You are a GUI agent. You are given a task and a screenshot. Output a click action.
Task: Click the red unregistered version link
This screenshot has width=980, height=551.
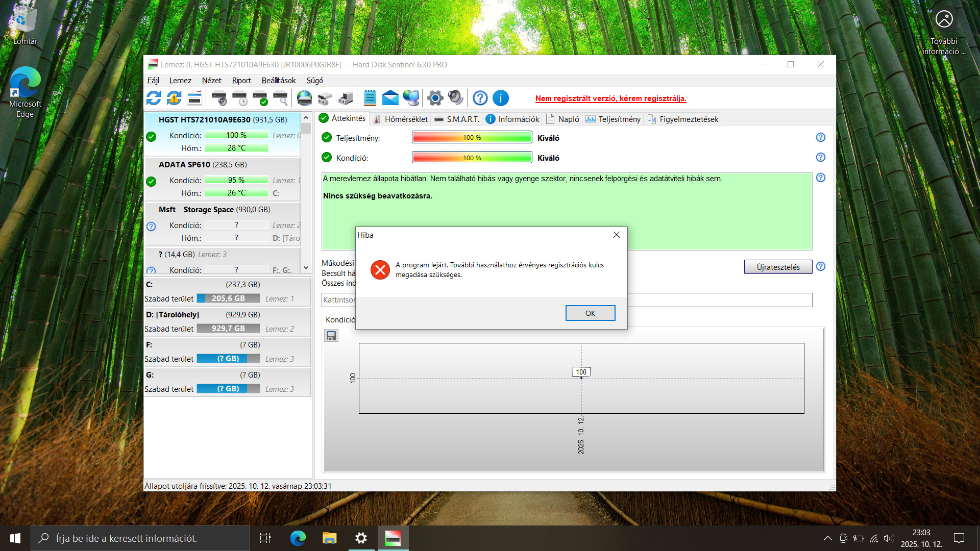tap(610, 98)
